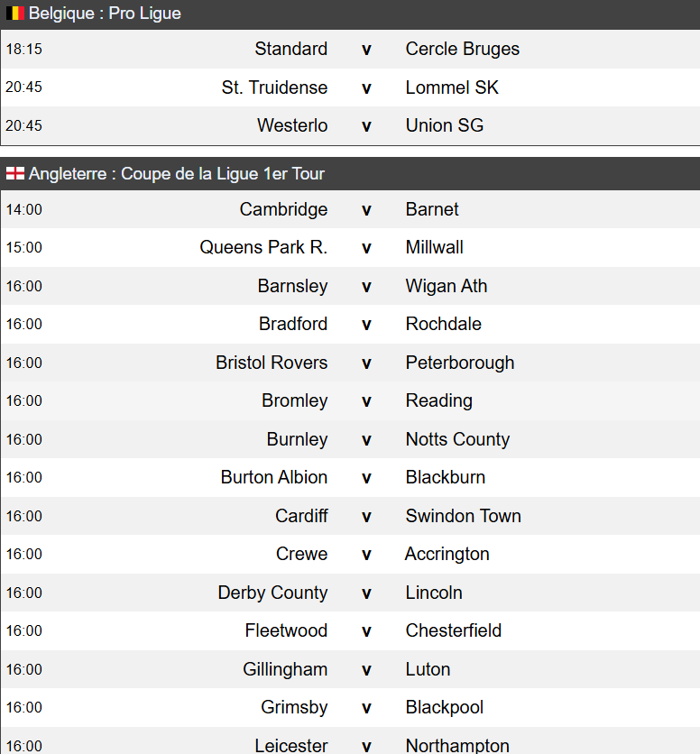Click the Belgian flag icon
The width and height of the screenshot is (700, 754).
click(15, 14)
